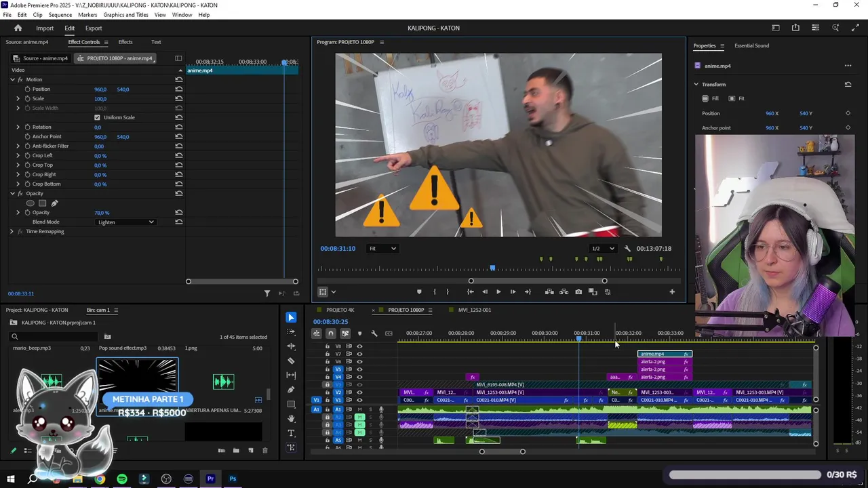Collapse the Transform section in Properties
The height and width of the screenshot is (488, 868).
(696, 84)
